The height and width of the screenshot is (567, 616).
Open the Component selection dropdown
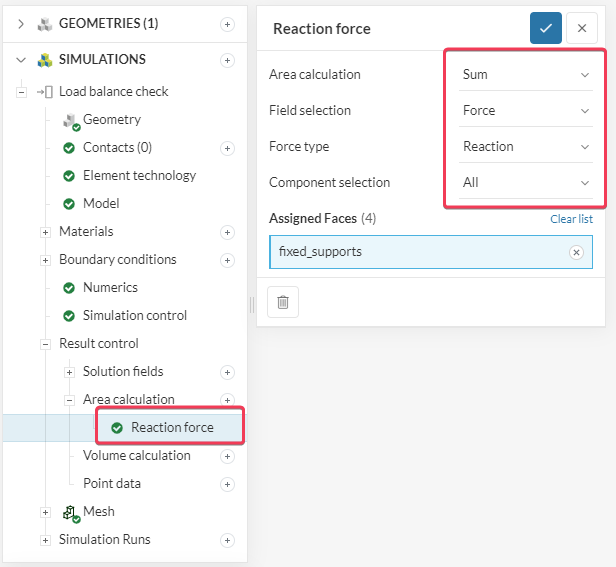point(525,182)
